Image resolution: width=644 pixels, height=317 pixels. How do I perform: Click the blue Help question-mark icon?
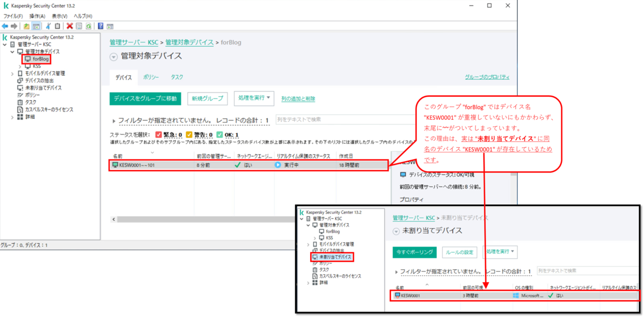tap(100, 26)
